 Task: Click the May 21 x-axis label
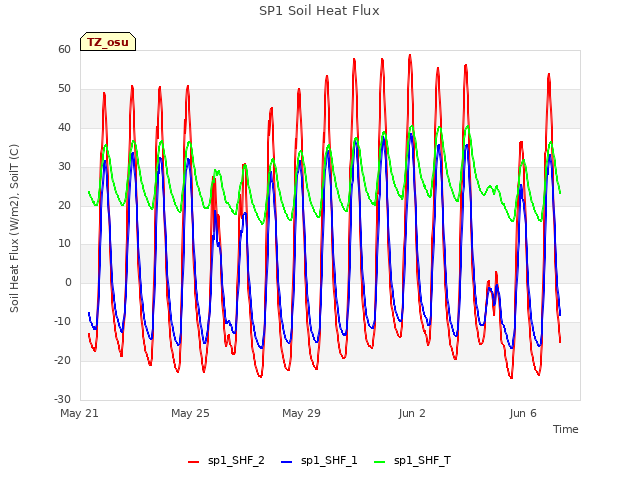(79, 413)
